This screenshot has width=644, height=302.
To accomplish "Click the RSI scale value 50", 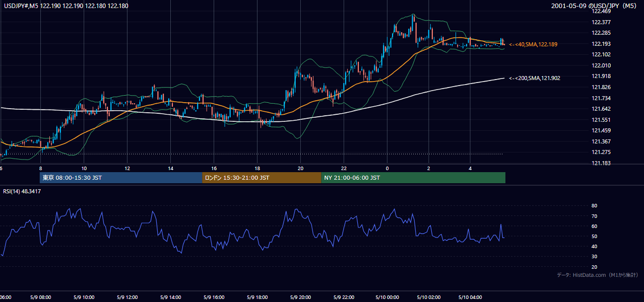I will [594, 236].
